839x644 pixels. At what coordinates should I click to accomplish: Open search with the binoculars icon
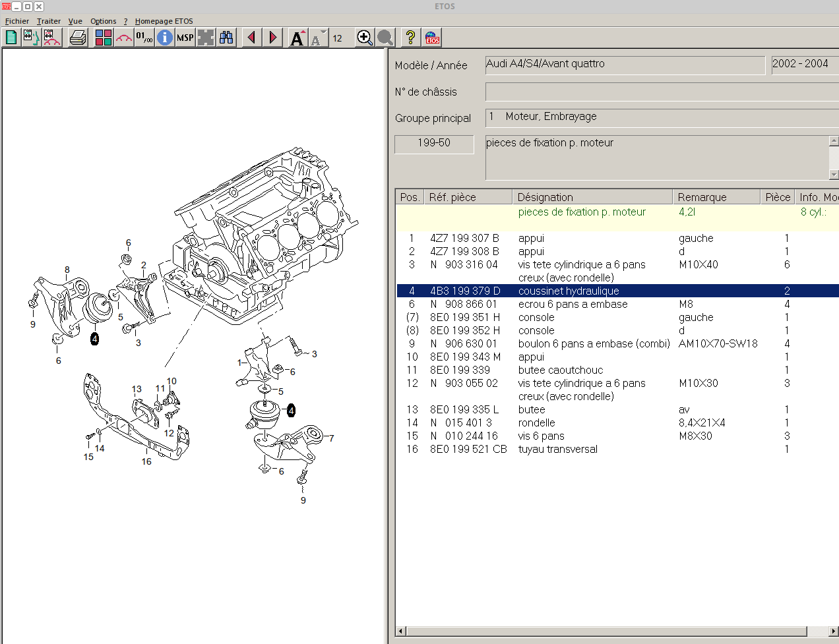coord(226,38)
